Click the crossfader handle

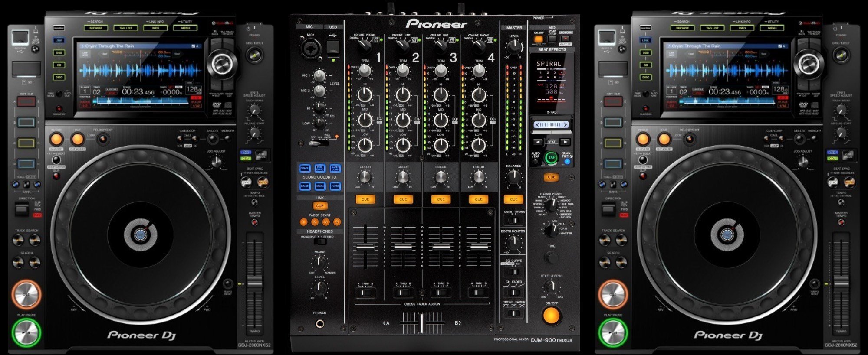pyautogui.click(x=421, y=323)
